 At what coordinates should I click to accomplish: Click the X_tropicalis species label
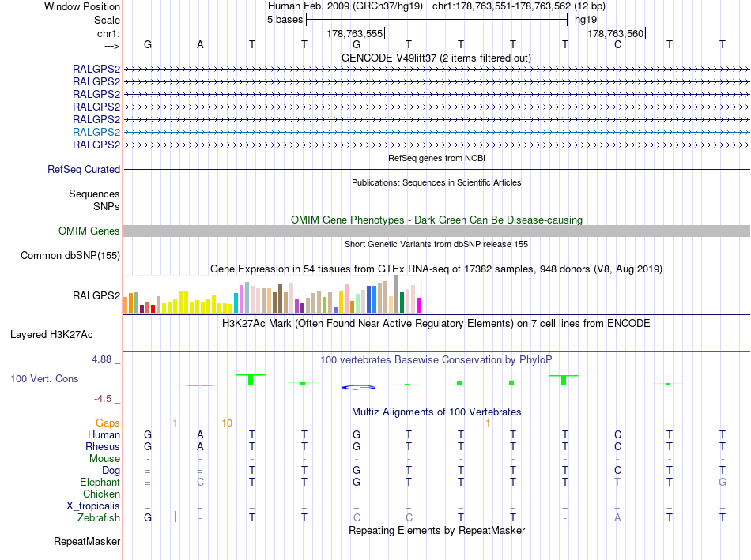pos(93,506)
